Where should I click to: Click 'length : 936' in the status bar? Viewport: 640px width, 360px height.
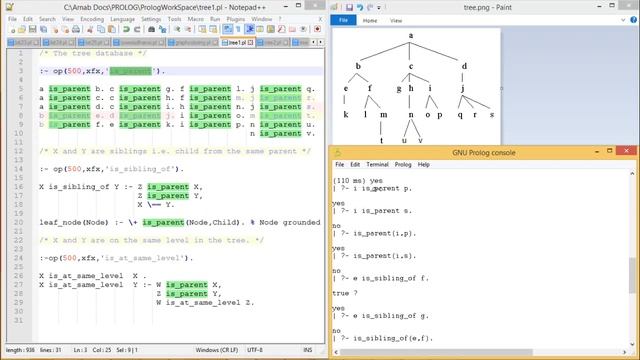click(20, 350)
